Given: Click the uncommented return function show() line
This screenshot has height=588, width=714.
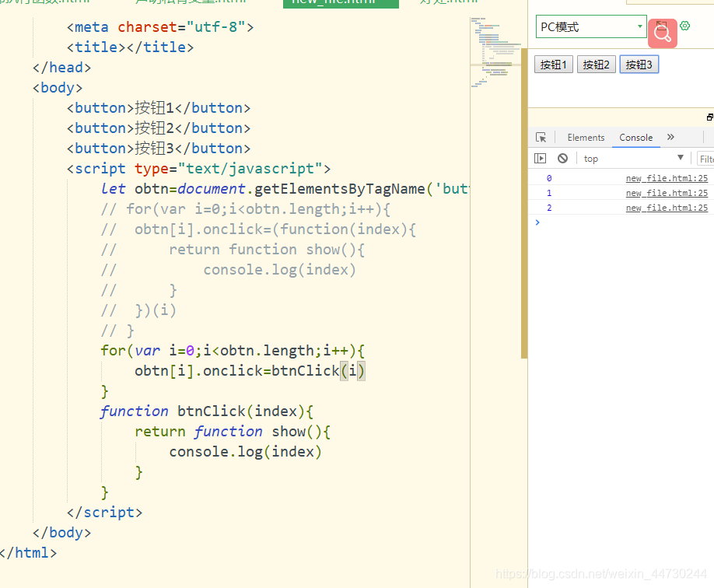Looking at the screenshot, I should click(x=233, y=432).
